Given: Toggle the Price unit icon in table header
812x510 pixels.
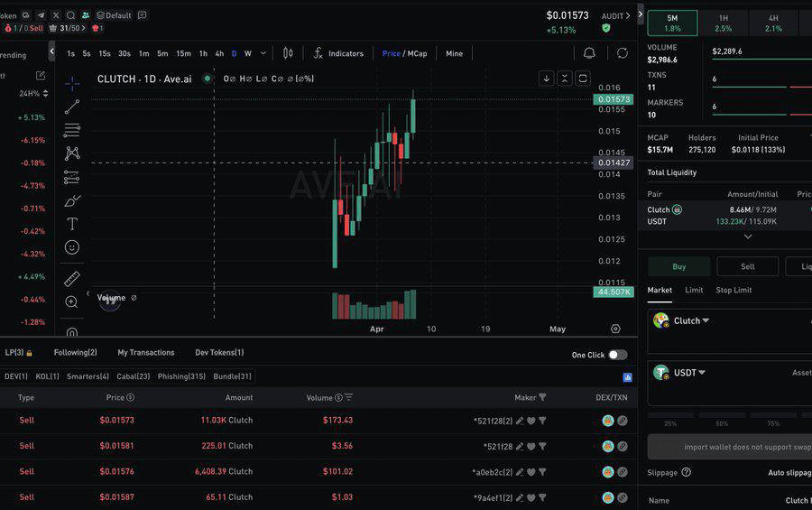Looking at the screenshot, I should 131,397.
